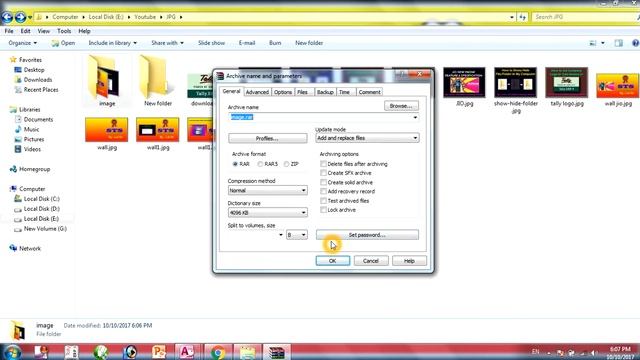Click Cancel in the archive dialog
Image resolution: width=640 pixels, height=360 pixels.
click(371, 261)
